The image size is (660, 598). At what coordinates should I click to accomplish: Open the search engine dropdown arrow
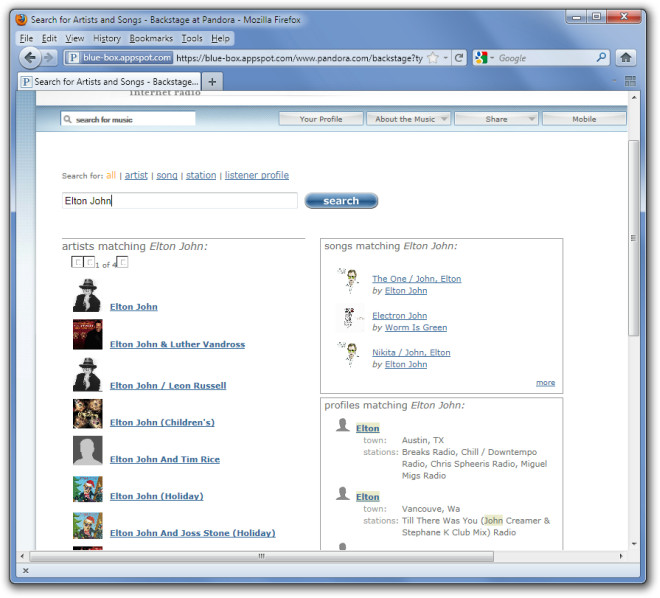point(492,58)
